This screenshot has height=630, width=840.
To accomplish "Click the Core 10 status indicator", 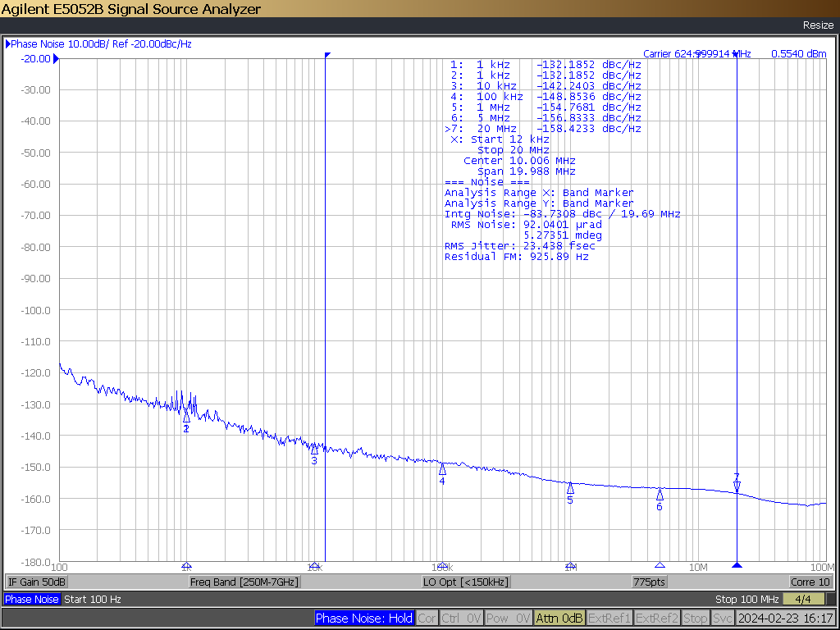I will [x=810, y=582].
